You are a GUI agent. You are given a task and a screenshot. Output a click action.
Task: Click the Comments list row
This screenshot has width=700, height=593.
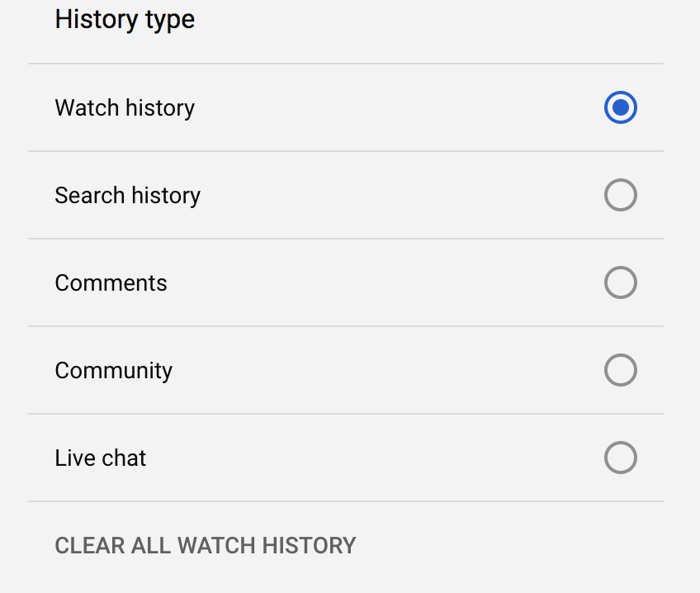click(x=111, y=282)
